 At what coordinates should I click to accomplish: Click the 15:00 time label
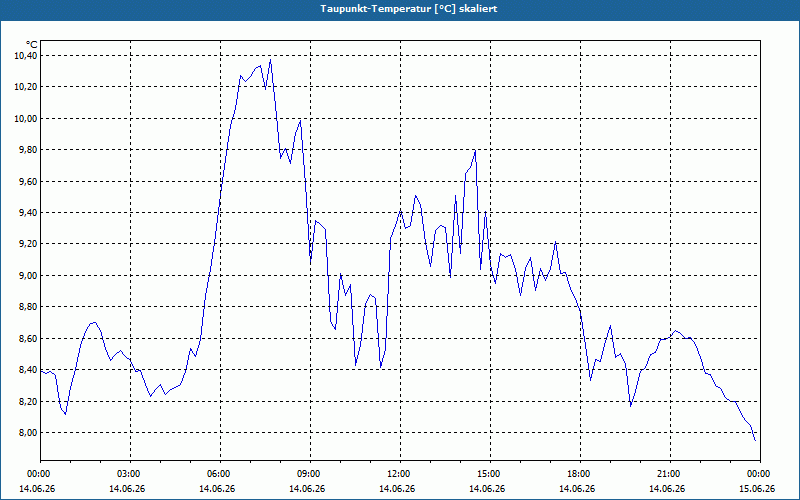pos(490,474)
